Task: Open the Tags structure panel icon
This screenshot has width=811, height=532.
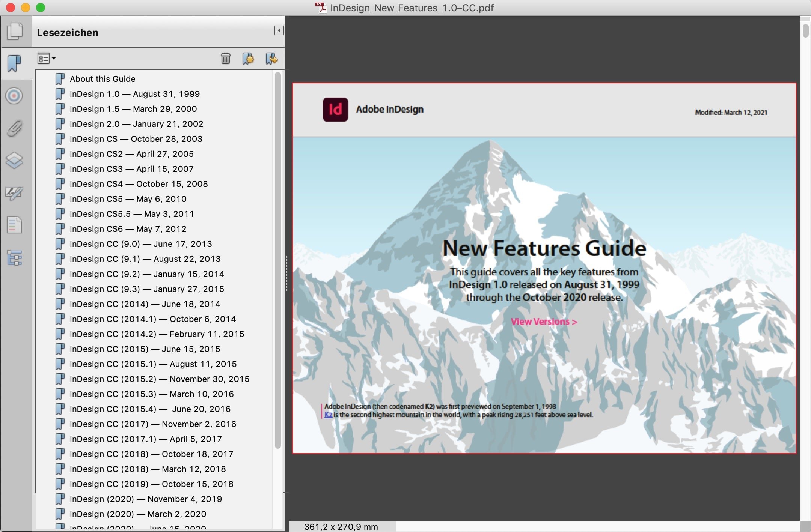Action: pyautogui.click(x=14, y=258)
